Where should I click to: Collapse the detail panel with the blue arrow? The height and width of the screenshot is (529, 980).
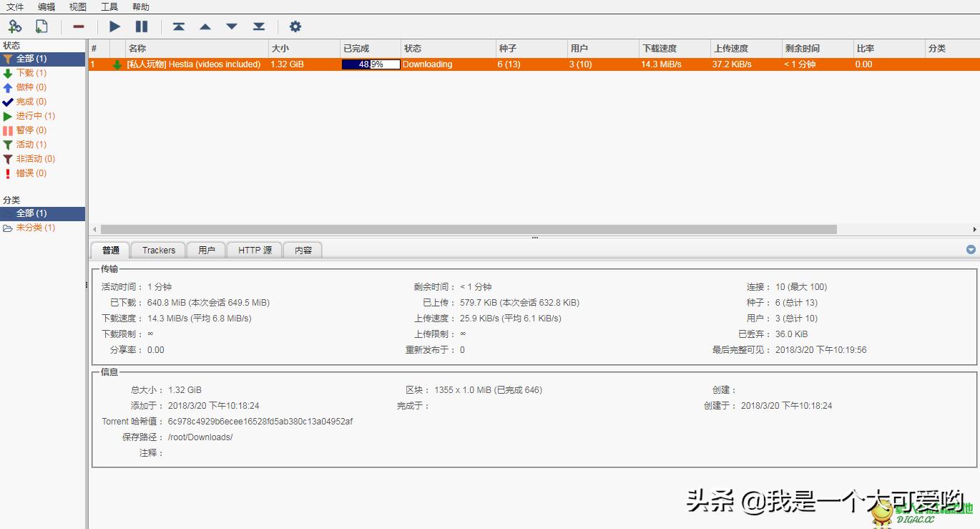(x=971, y=249)
